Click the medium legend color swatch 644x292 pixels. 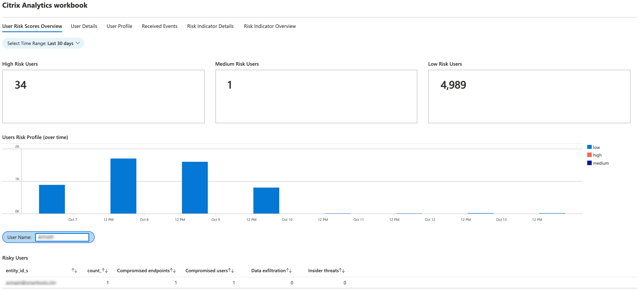tap(589, 163)
